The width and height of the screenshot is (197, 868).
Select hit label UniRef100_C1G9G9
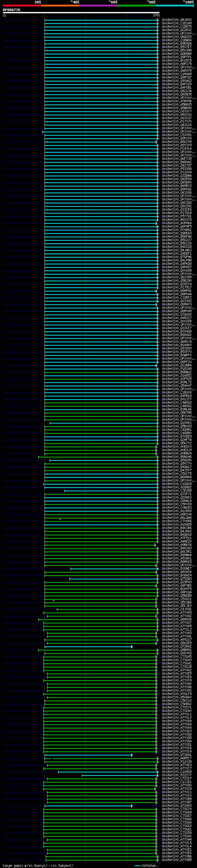click(x=177, y=772)
